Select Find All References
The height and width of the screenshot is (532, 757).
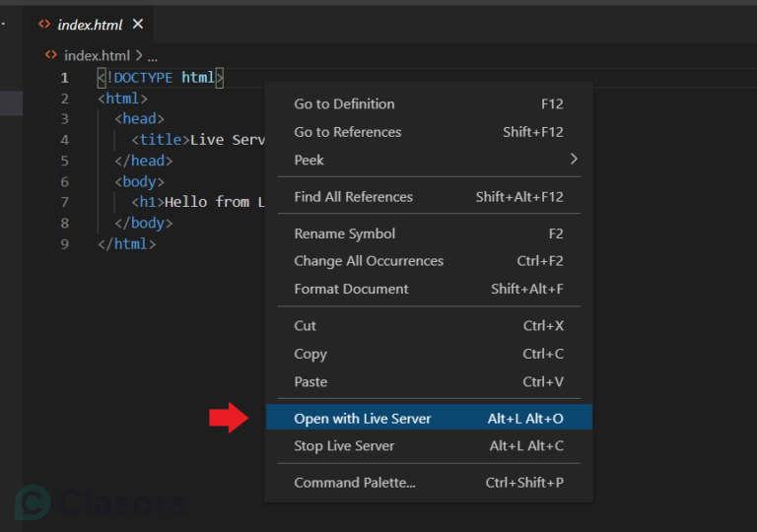coord(429,196)
